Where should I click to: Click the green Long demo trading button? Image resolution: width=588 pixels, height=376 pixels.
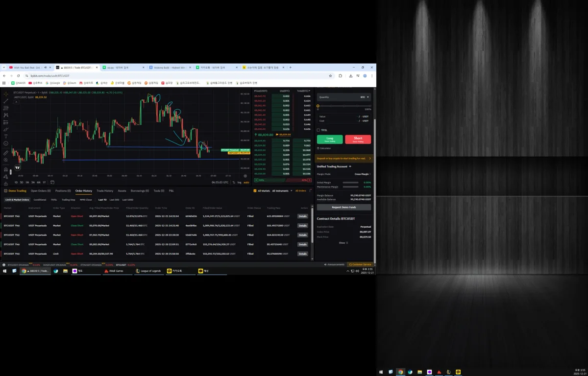(330, 140)
